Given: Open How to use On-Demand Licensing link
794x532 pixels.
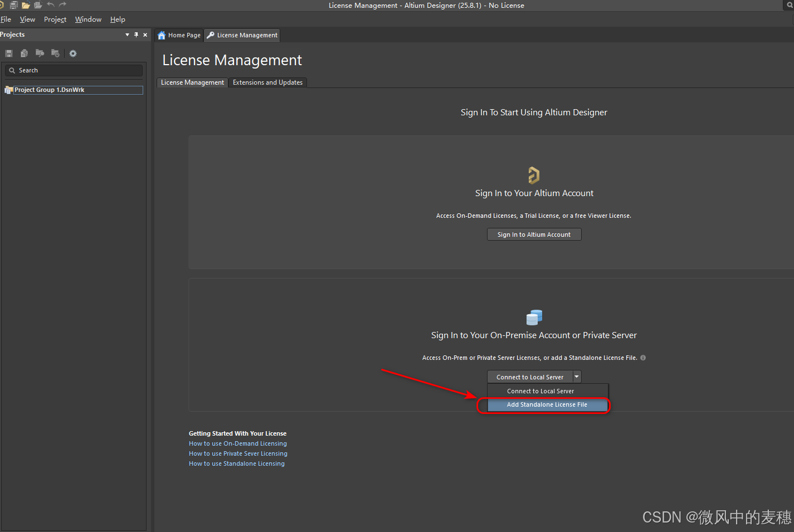Looking at the screenshot, I should 238,444.
